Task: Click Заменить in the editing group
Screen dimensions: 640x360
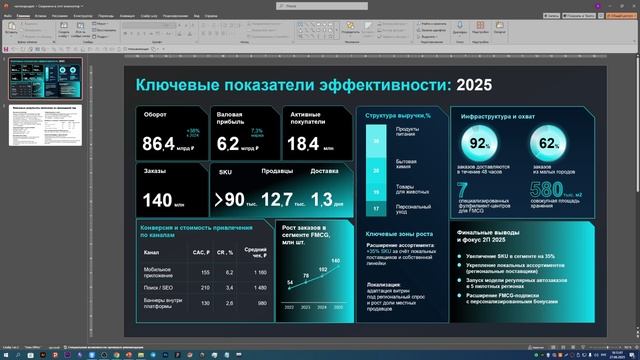Action: pyautogui.click(x=432, y=30)
